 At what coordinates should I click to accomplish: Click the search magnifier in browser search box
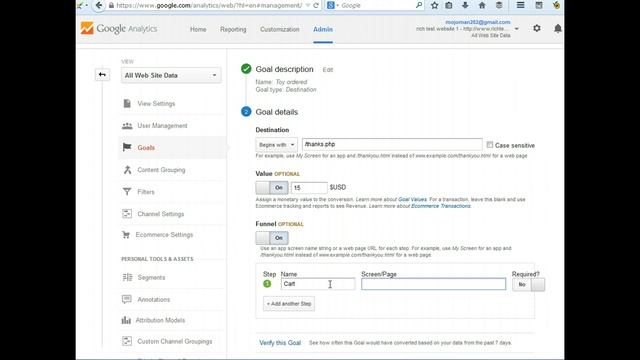coord(419,5)
